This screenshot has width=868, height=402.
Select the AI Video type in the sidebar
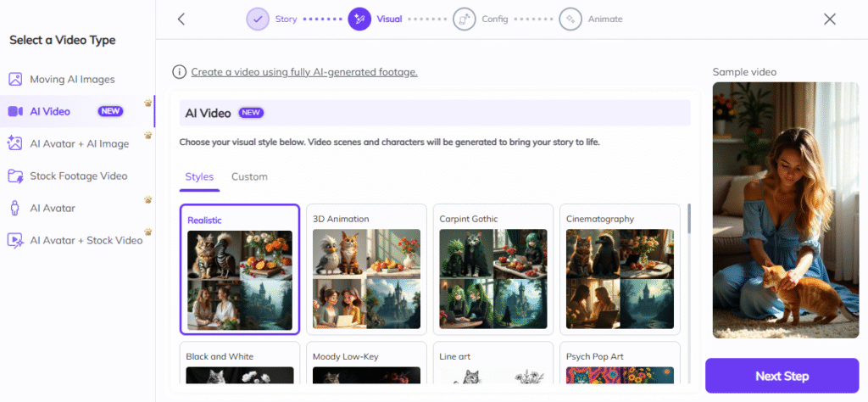pos(77,111)
